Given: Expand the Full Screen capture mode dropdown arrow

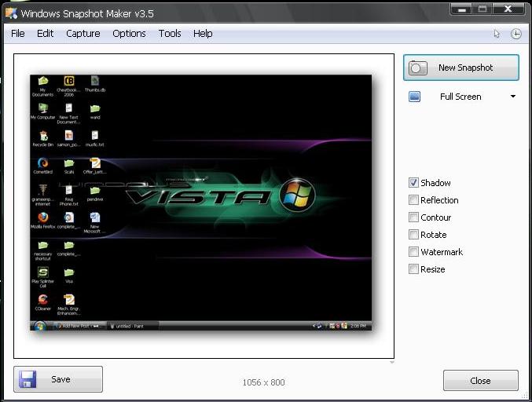Looking at the screenshot, I should (513, 97).
